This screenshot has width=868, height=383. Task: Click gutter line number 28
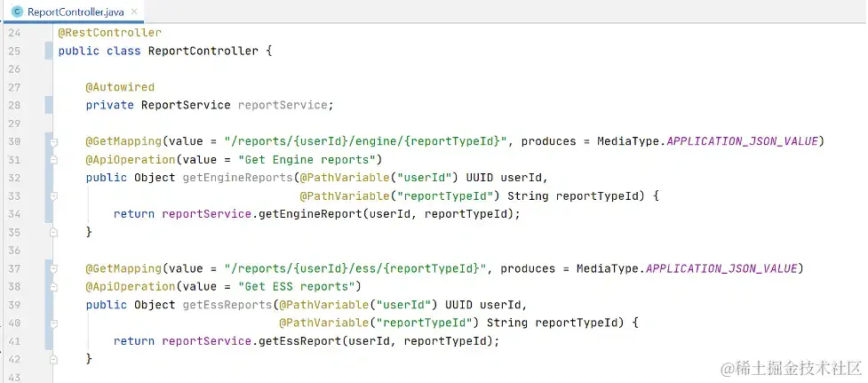[14, 105]
